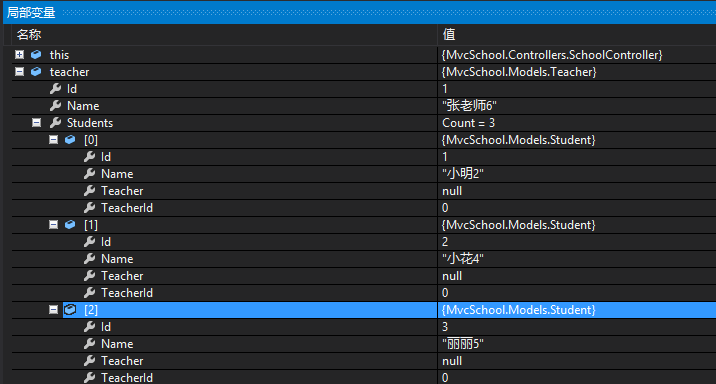Click the cube icon of element [0]
This screenshot has height=384, width=716.
pos(70,140)
